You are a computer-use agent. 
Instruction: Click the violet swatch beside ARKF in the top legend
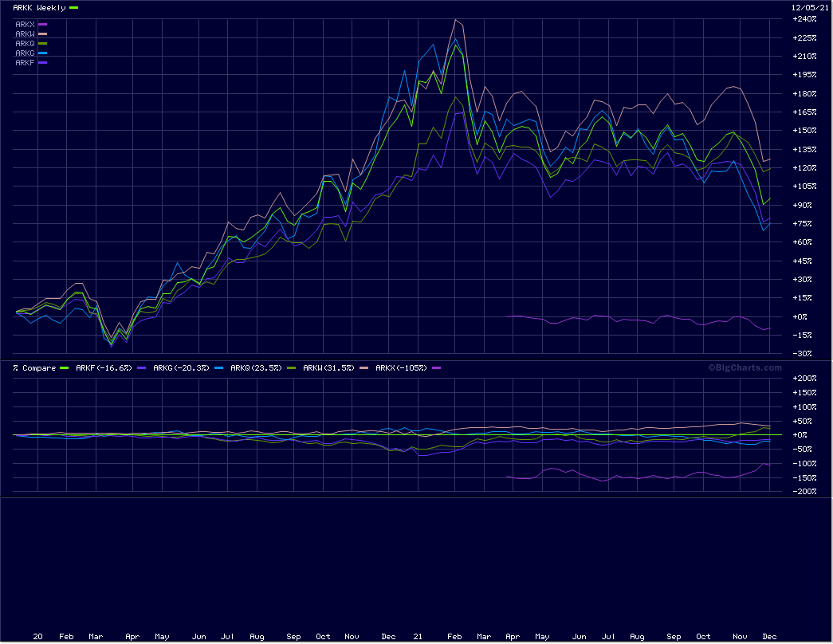(42, 63)
